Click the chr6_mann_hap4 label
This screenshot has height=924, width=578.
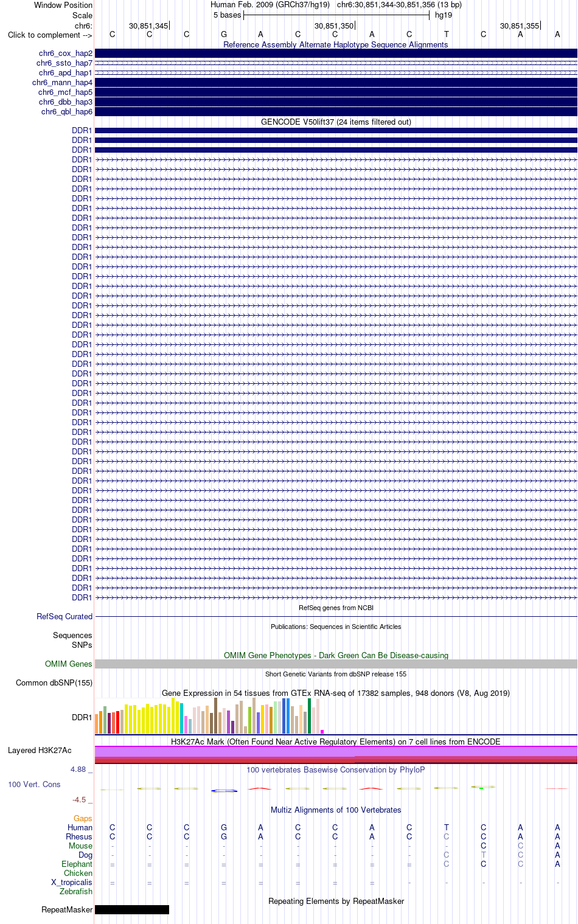[x=63, y=83]
